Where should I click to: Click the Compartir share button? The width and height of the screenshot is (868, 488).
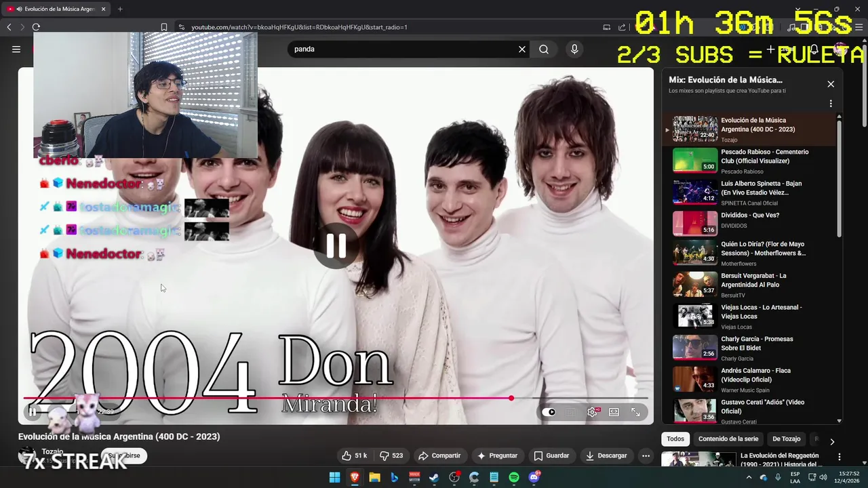pyautogui.click(x=439, y=455)
